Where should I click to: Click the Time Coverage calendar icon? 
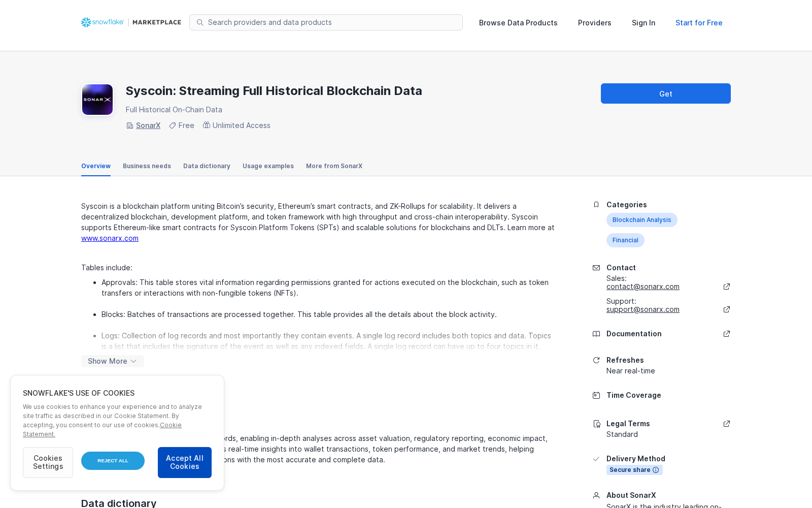[596, 395]
